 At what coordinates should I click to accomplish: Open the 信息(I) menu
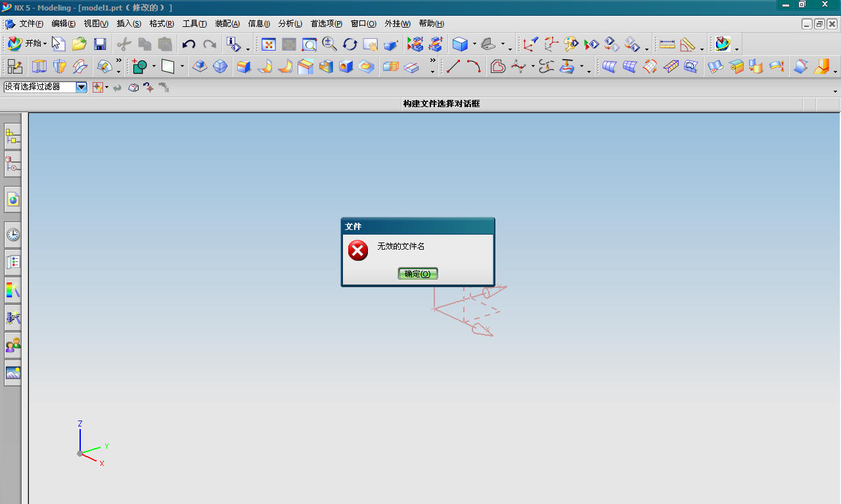(259, 24)
